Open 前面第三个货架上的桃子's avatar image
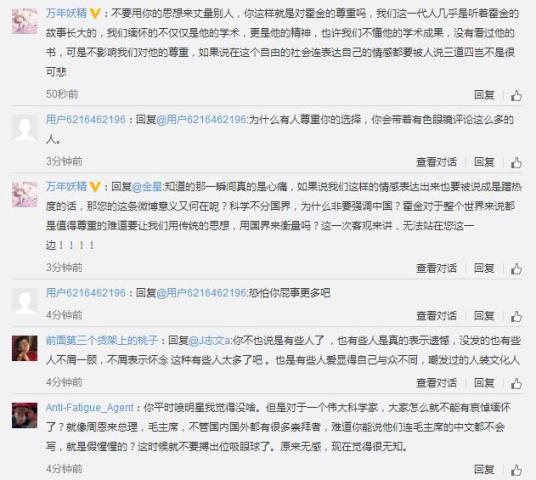 [x=25, y=348]
